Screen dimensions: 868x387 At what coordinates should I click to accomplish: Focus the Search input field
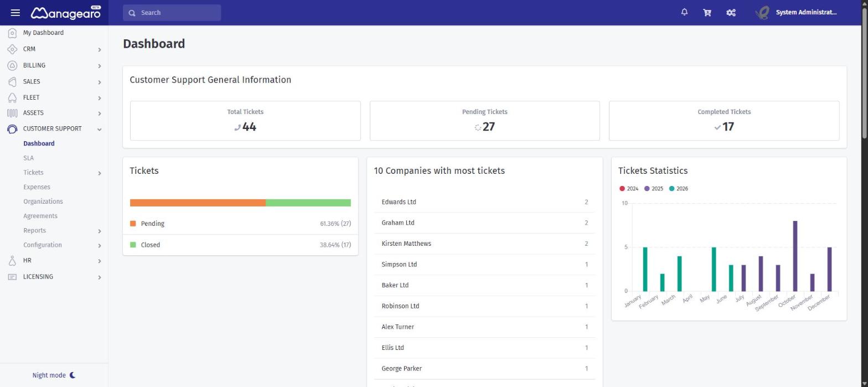pyautogui.click(x=172, y=13)
